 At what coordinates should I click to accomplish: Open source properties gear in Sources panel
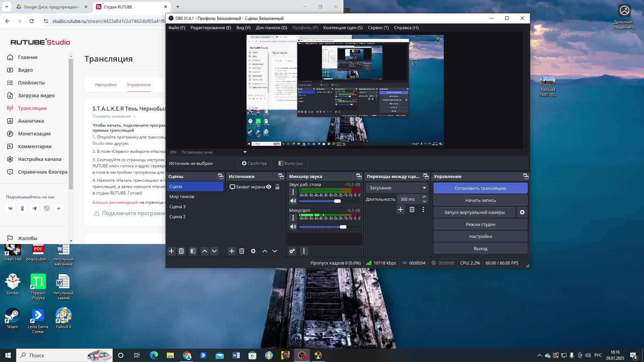pyautogui.click(x=253, y=251)
